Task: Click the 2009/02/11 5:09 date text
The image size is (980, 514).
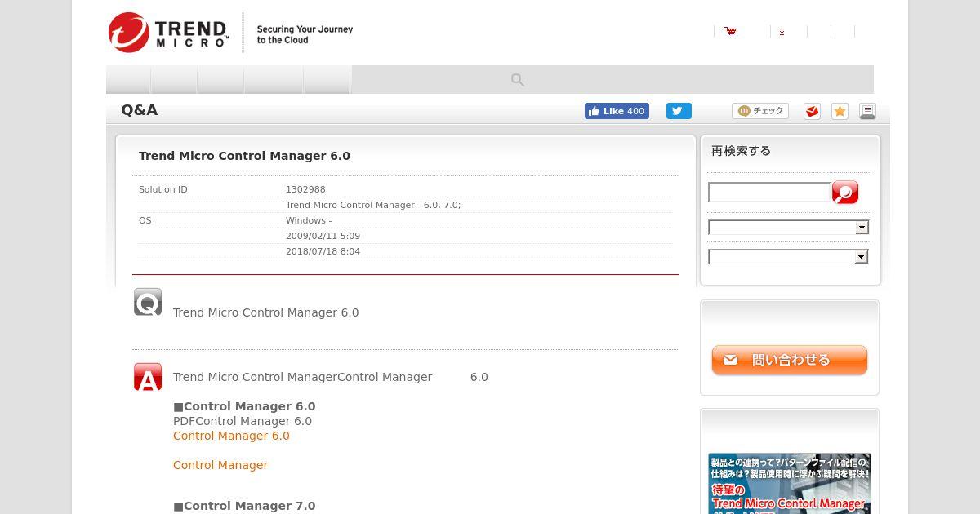Action: coord(323,236)
